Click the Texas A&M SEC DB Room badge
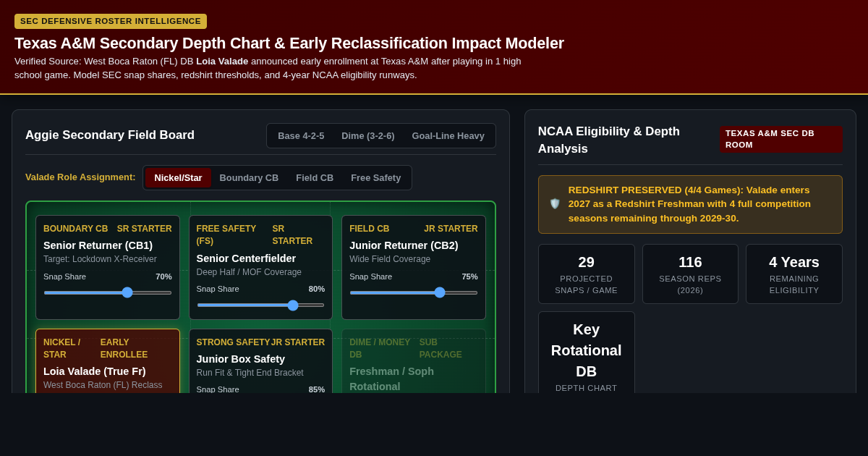Screen dimensions: 868x456 [781, 139]
